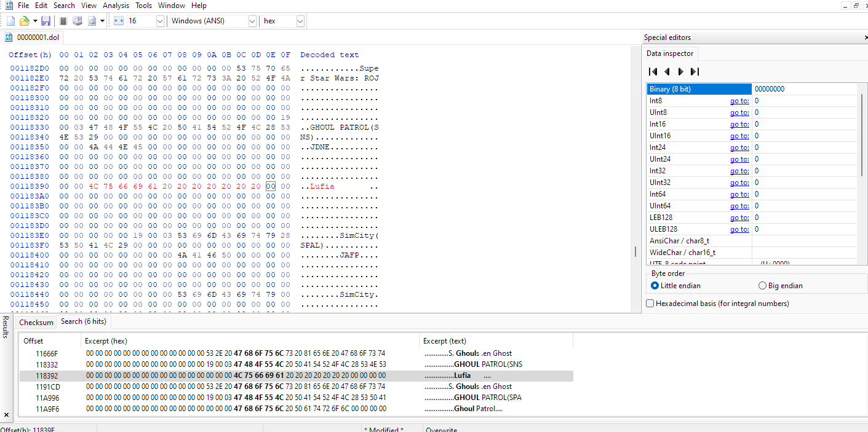The height and width of the screenshot is (432, 868).
Task: Enable Hexadecimal basis checkbox
Action: click(650, 304)
